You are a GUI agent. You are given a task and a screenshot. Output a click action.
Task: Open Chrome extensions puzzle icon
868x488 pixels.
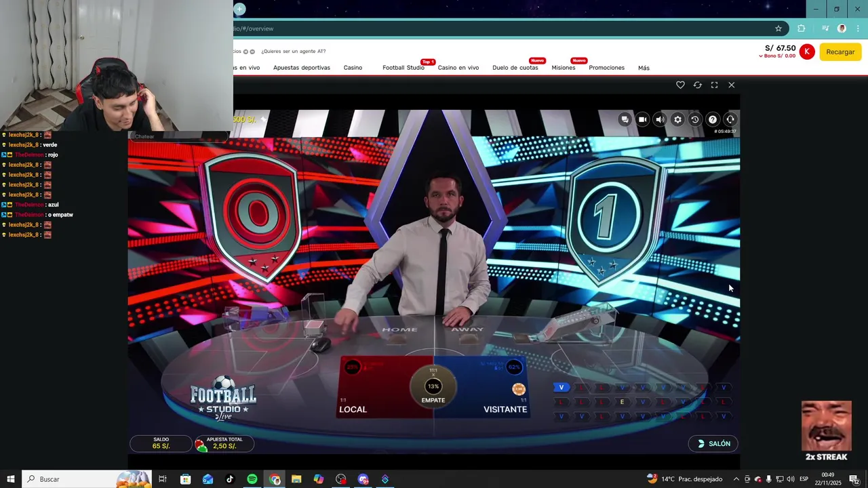(x=802, y=28)
